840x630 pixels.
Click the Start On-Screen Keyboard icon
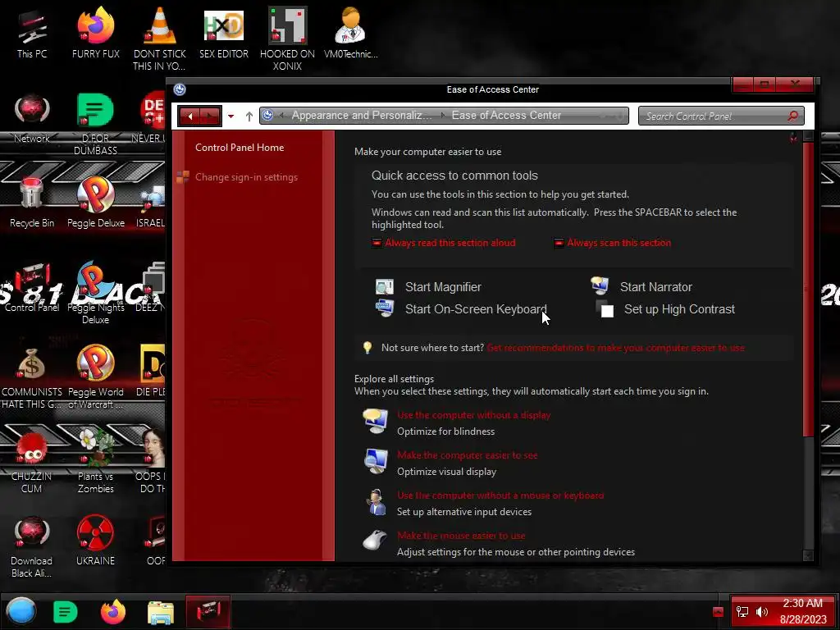pyautogui.click(x=384, y=308)
